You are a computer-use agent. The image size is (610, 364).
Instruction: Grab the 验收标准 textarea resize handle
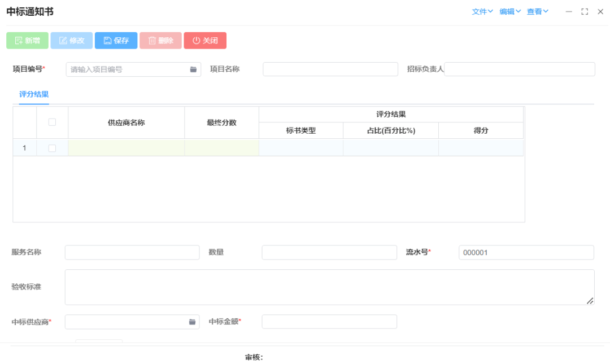pyautogui.click(x=590, y=301)
